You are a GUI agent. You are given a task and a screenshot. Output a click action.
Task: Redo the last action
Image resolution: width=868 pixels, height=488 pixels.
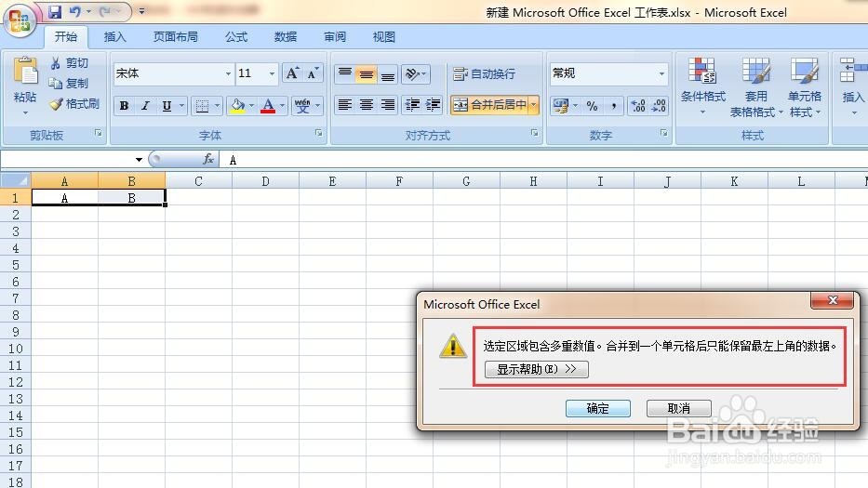click(x=106, y=11)
